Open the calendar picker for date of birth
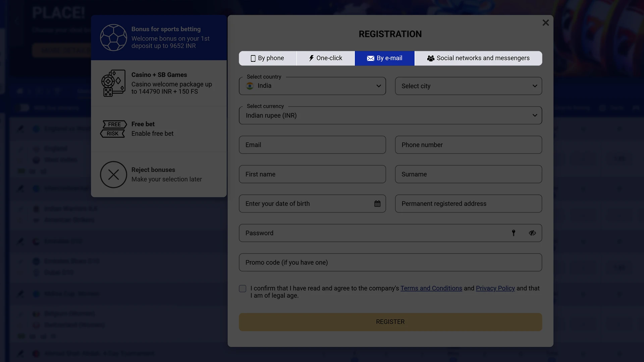This screenshot has height=362, width=644. point(377,203)
